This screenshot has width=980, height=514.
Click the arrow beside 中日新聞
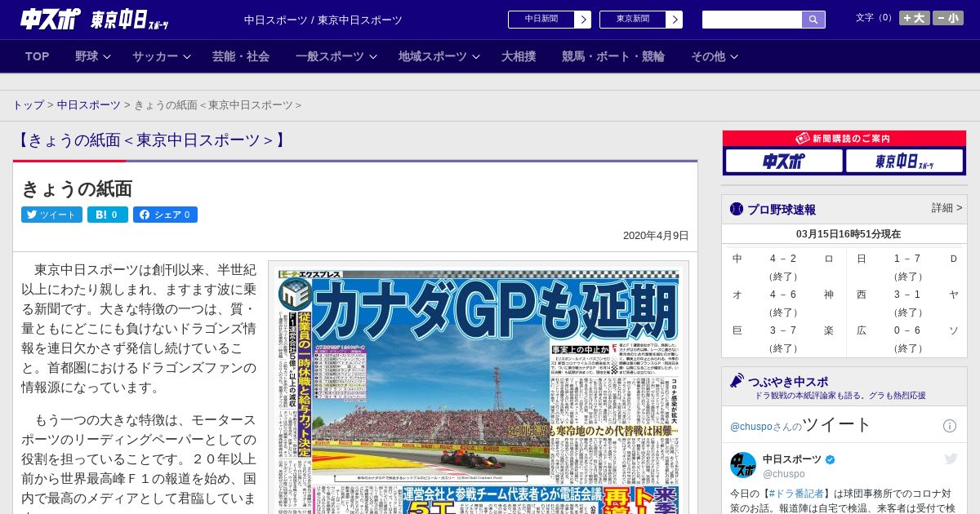[x=583, y=20]
